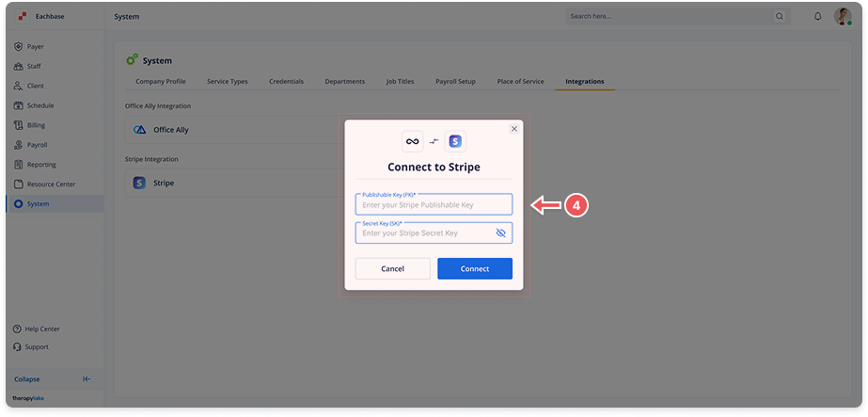Click the infinity logo icon in dialog
The width and height of the screenshot is (868, 417).
[x=413, y=142]
